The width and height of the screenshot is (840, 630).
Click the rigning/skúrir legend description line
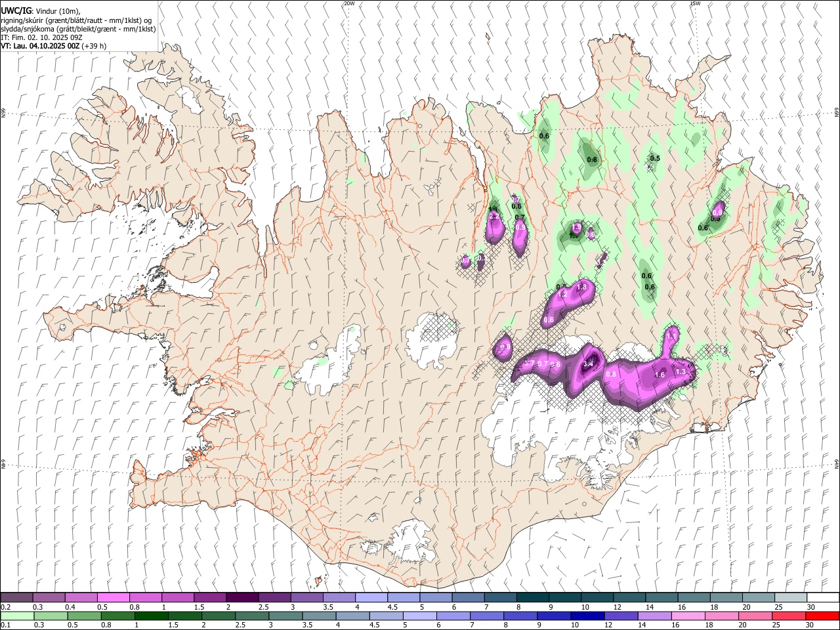pos(76,20)
